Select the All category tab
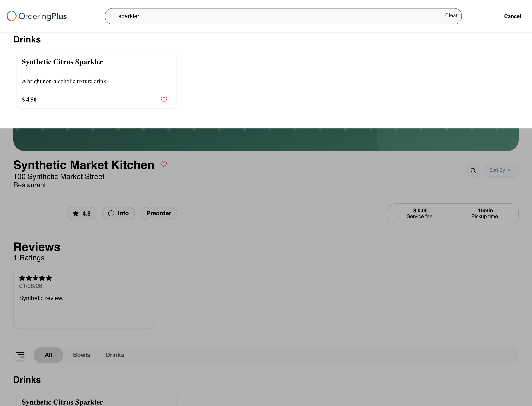532x406 pixels. point(48,355)
